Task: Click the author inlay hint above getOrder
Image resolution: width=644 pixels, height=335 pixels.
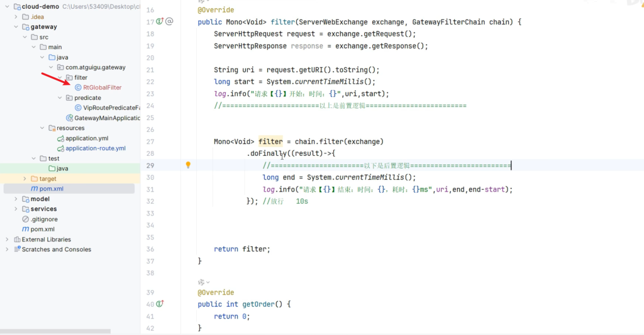Action: [204, 282]
